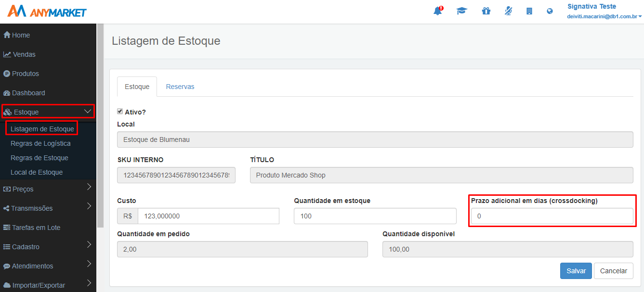Image resolution: width=644 pixels, height=292 pixels.
Task: Click the Quantidade em pedido field
Action: 242,249
